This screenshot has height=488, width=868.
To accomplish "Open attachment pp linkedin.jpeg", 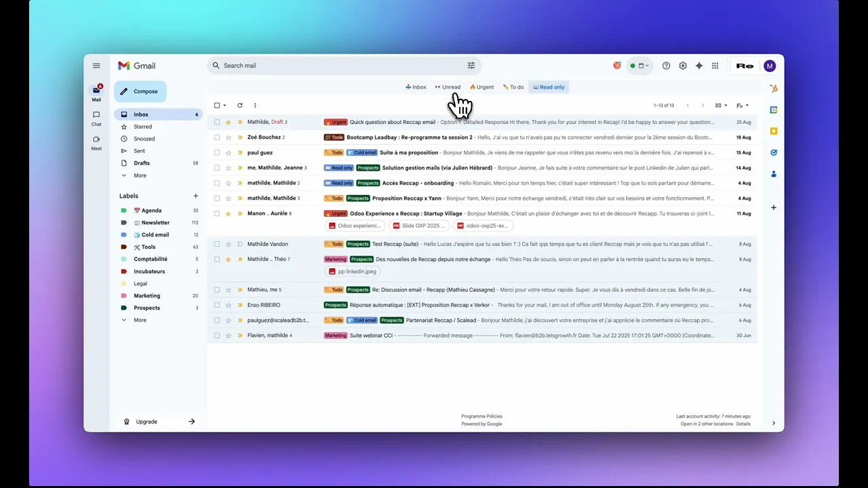I will (x=352, y=272).
